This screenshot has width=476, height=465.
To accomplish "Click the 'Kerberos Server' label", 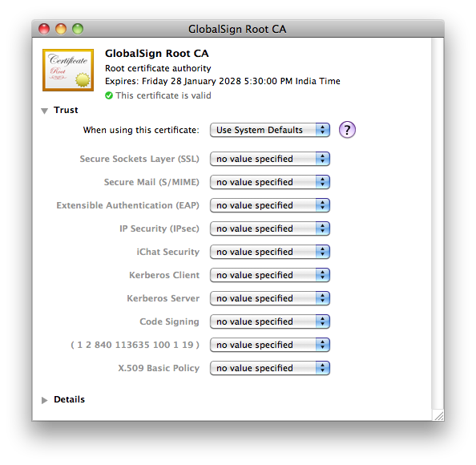I will pyautogui.click(x=163, y=298).
